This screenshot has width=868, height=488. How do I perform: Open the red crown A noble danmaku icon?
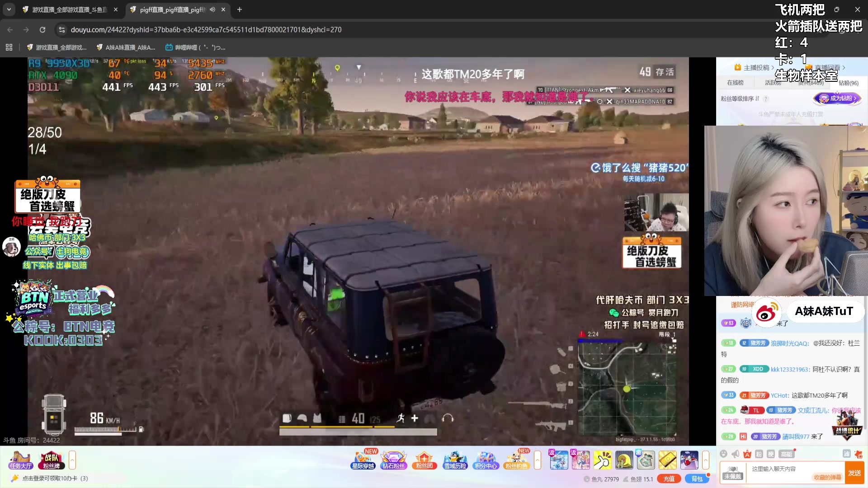coord(747,454)
